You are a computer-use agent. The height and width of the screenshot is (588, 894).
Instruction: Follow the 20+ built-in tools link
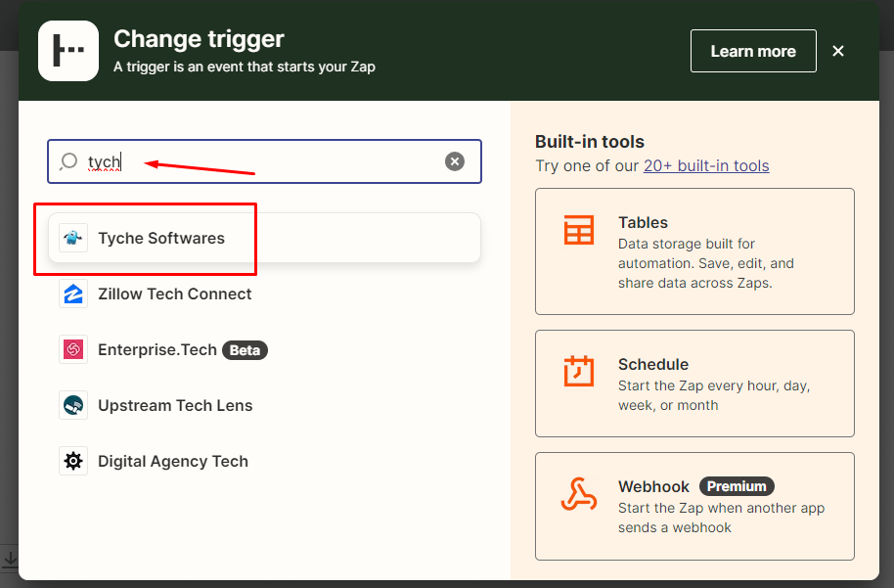click(x=706, y=166)
